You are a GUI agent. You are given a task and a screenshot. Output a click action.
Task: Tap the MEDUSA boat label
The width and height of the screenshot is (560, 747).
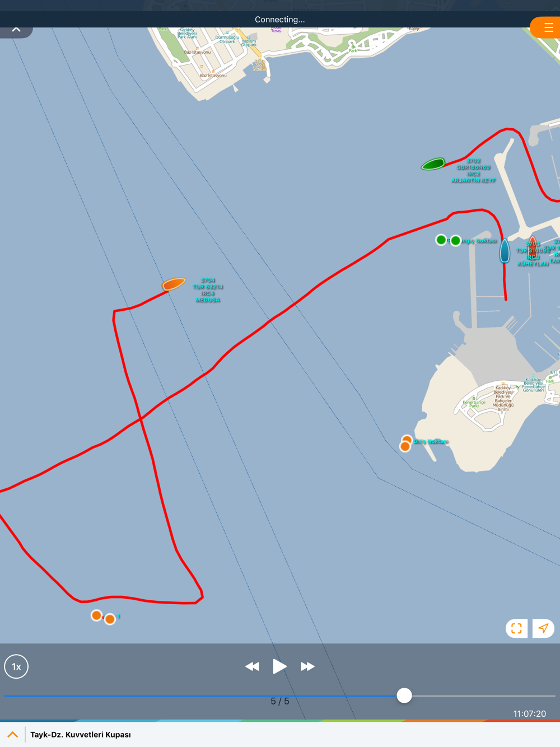[x=208, y=290]
